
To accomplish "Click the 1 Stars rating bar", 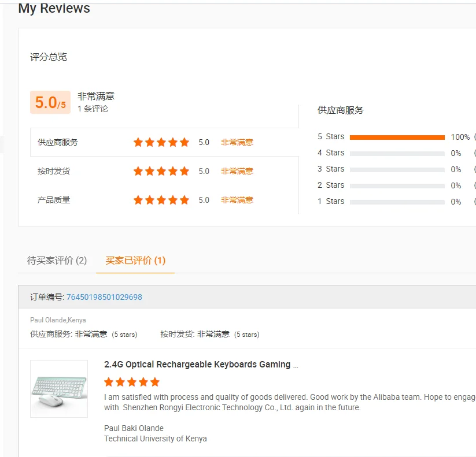I will [397, 202].
